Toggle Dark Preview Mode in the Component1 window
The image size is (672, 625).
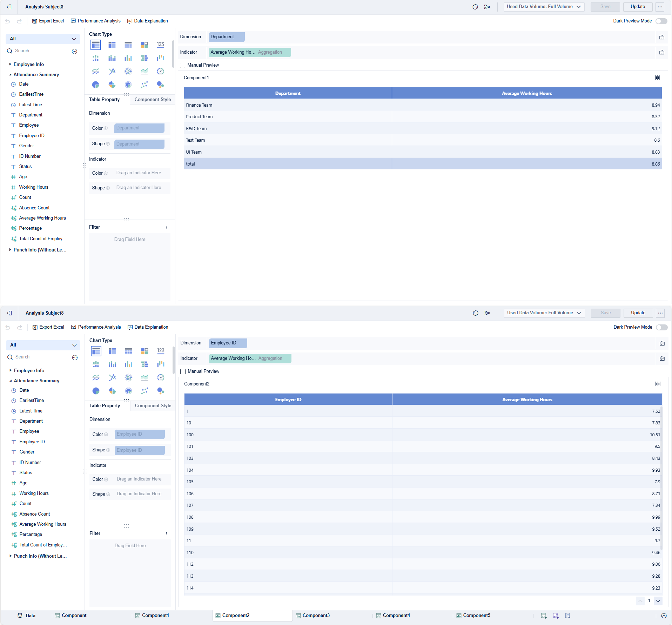pos(661,21)
